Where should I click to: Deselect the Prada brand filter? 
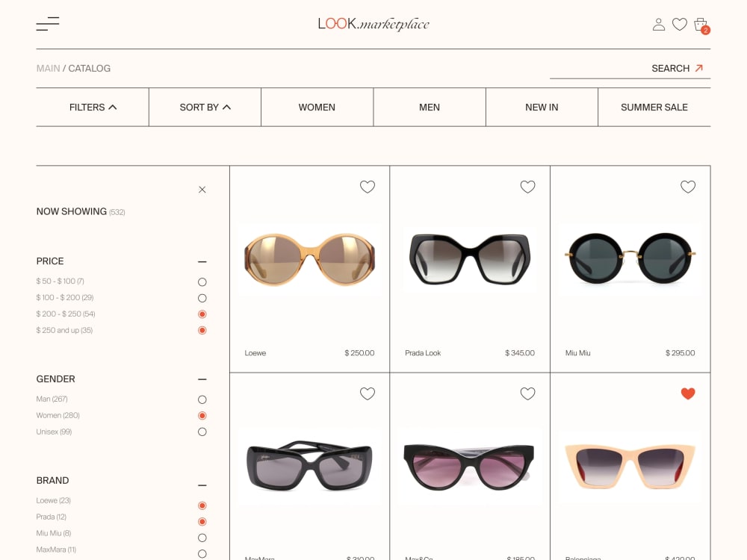click(x=202, y=522)
